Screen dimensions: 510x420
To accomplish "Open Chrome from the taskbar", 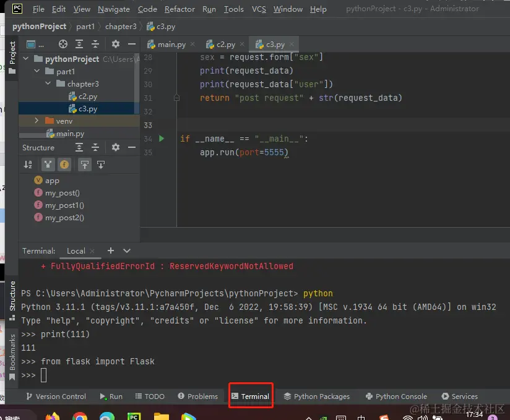I will [80, 416].
